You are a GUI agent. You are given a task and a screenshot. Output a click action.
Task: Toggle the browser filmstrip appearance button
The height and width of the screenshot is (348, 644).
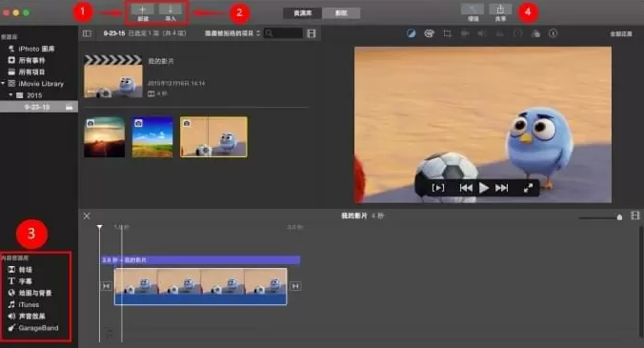click(312, 33)
